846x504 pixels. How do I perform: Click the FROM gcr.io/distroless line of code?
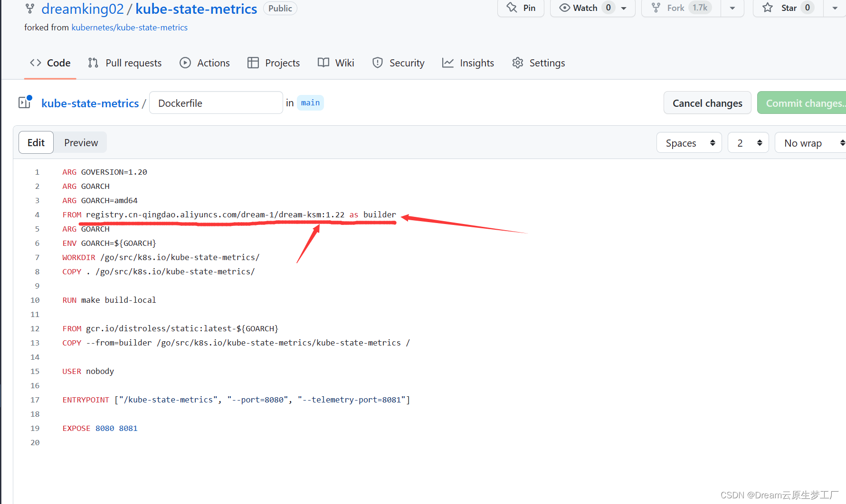coord(171,328)
